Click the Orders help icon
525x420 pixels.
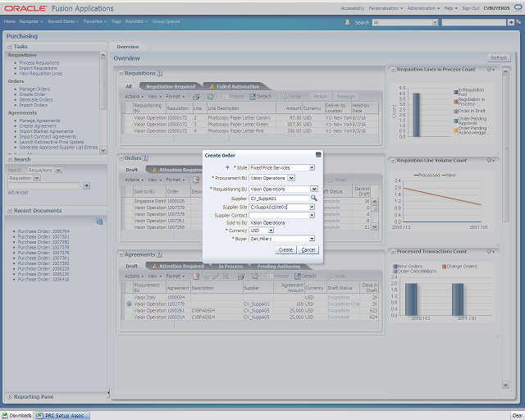point(145,157)
